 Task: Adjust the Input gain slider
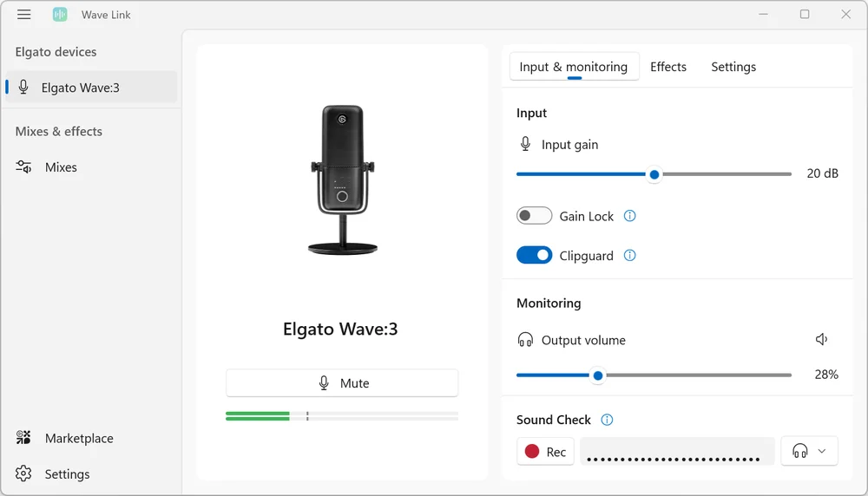coord(654,174)
